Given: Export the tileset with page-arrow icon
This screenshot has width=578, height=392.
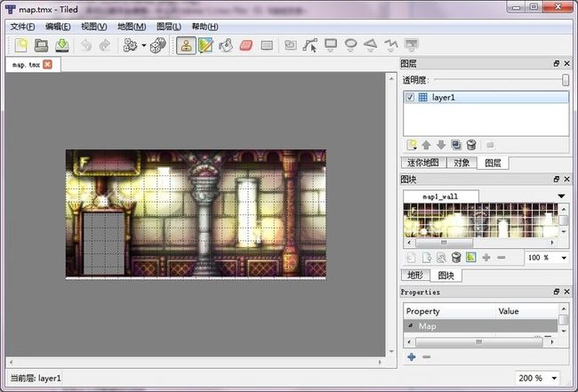Looking at the screenshot, I should [x=427, y=258].
